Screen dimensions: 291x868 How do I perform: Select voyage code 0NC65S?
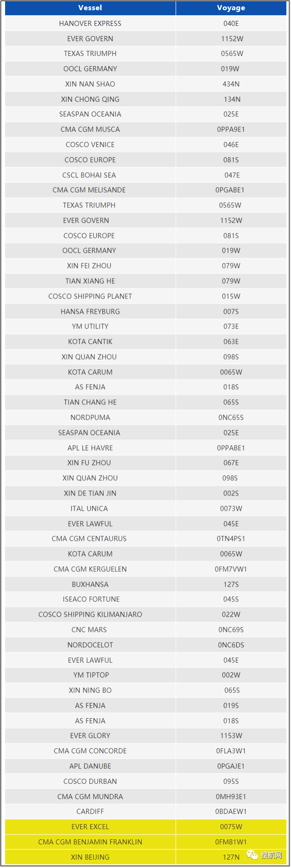coord(231,418)
